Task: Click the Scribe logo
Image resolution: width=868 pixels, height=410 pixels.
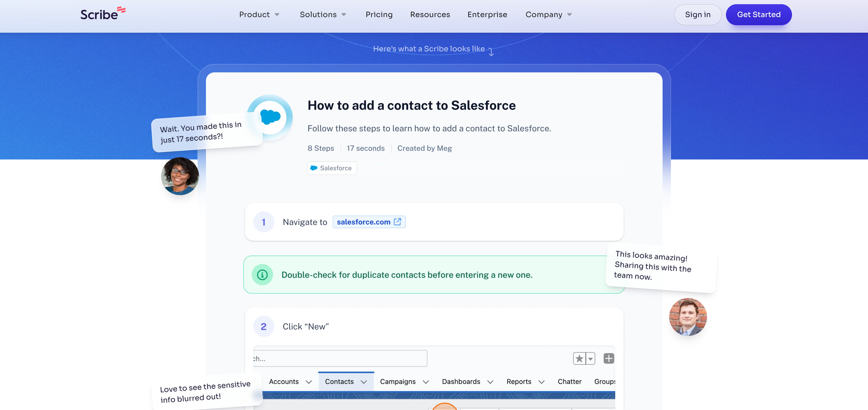Action: (x=103, y=13)
